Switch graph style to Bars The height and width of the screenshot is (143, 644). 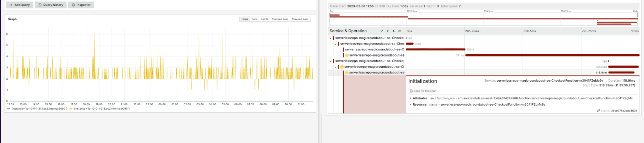pyautogui.click(x=254, y=19)
